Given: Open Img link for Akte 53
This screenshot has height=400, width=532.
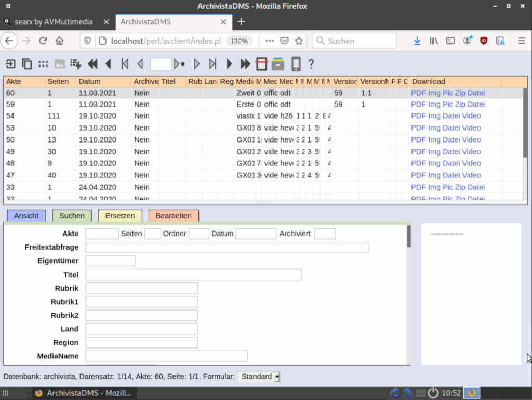Looking at the screenshot, I should [x=434, y=127].
